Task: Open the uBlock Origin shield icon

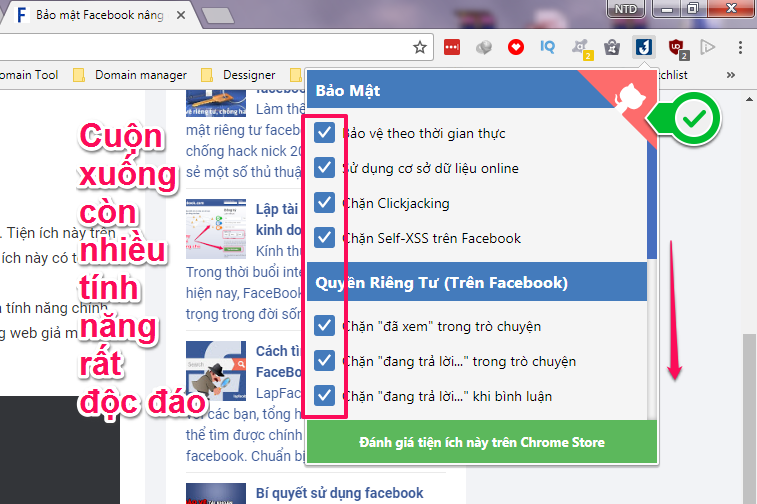Action: (x=677, y=48)
